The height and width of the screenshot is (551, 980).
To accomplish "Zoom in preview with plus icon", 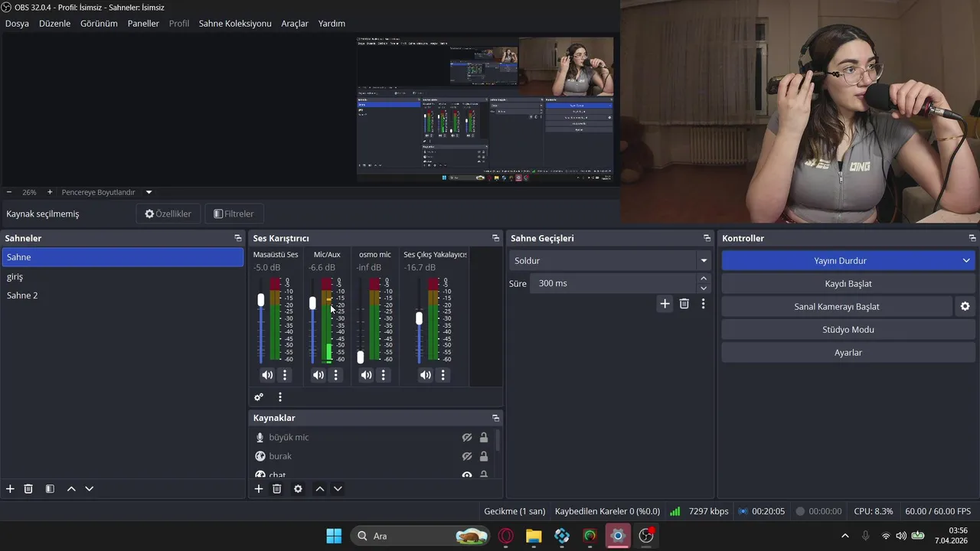I will (x=50, y=192).
